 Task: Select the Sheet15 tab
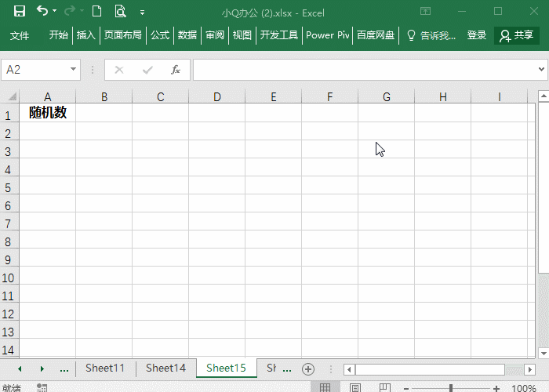226,368
